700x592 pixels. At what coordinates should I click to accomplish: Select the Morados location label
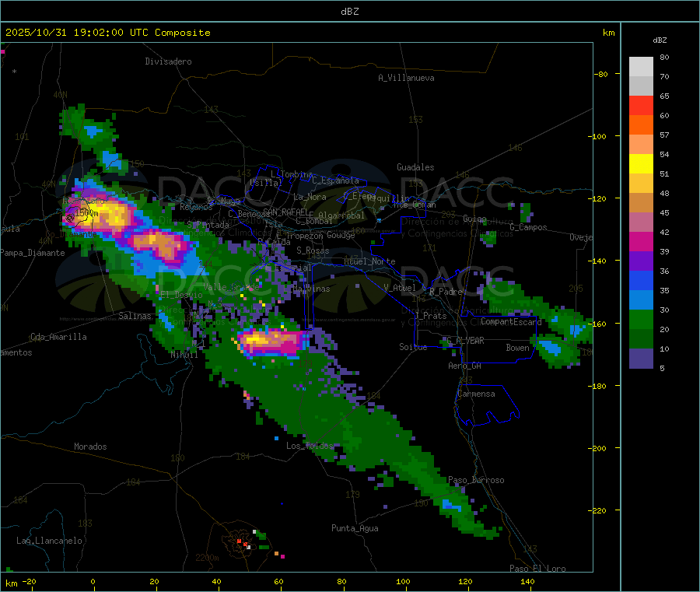coord(90,447)
